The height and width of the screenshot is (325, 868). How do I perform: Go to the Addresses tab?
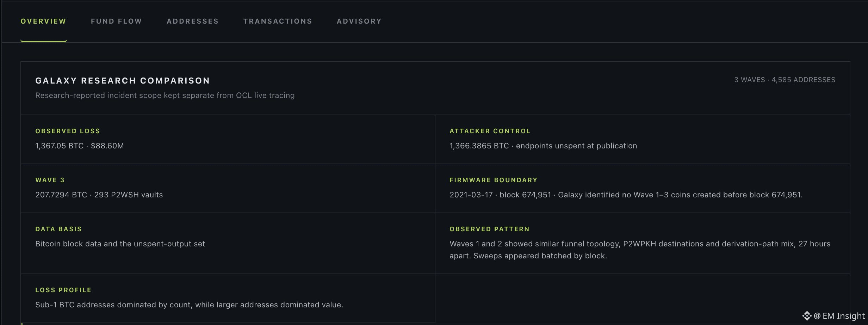(x=192, y=21)
